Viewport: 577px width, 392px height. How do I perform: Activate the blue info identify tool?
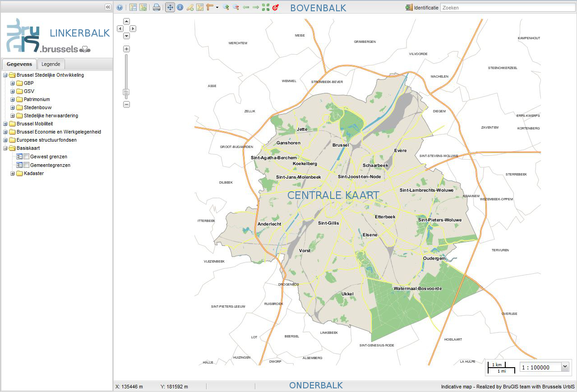[180, 7]
